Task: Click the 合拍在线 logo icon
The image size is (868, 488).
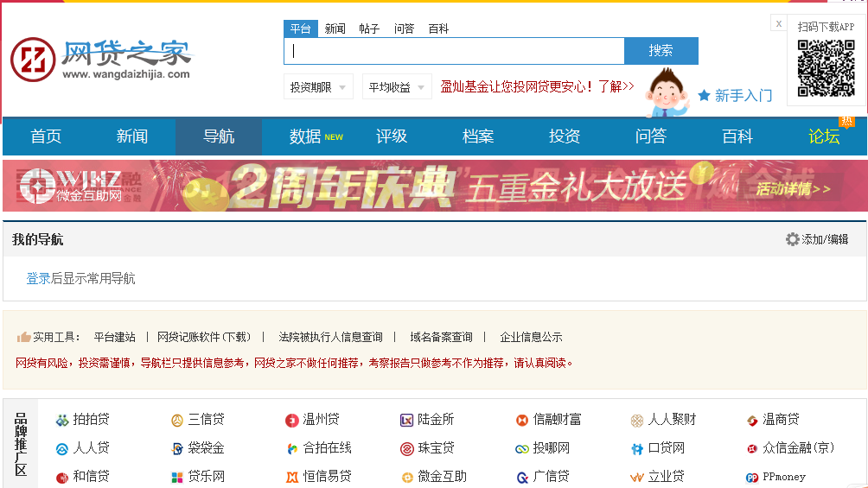Action: pyautogui.click(x=291, y=449)
